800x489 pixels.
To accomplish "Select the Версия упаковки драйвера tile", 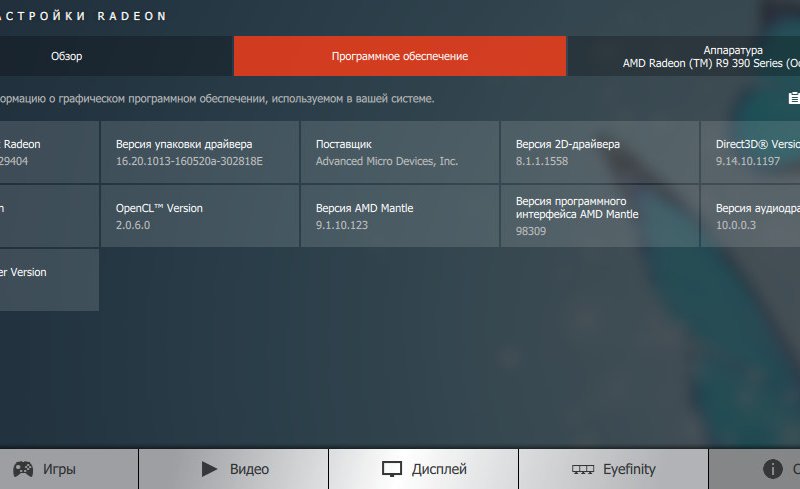I will click(x=199, y=152).
